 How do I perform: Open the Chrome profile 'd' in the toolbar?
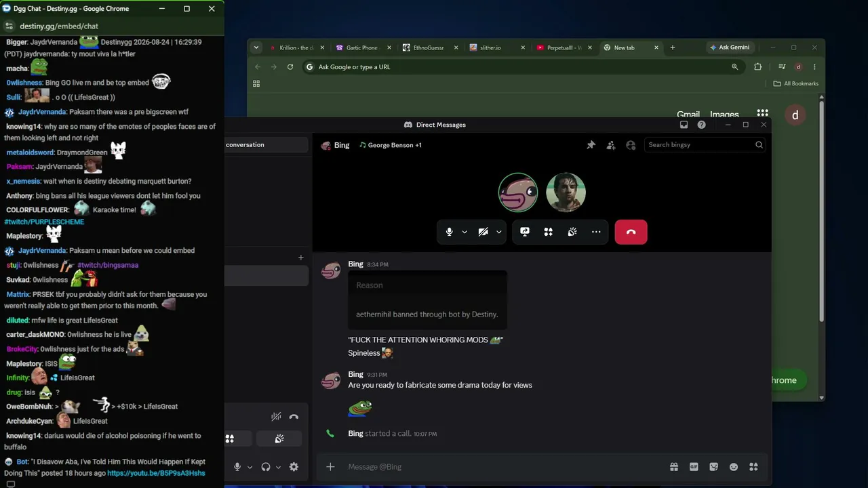(798, 67)
